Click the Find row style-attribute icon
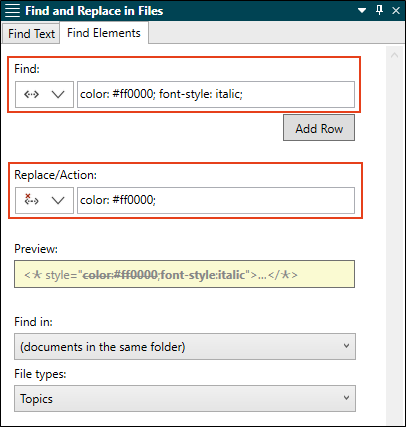406x427 pixels. 31,95
